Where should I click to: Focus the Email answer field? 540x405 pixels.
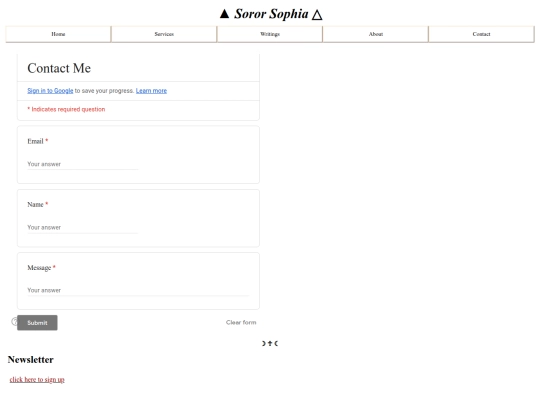pyautogui.click(x=83, y=164)
